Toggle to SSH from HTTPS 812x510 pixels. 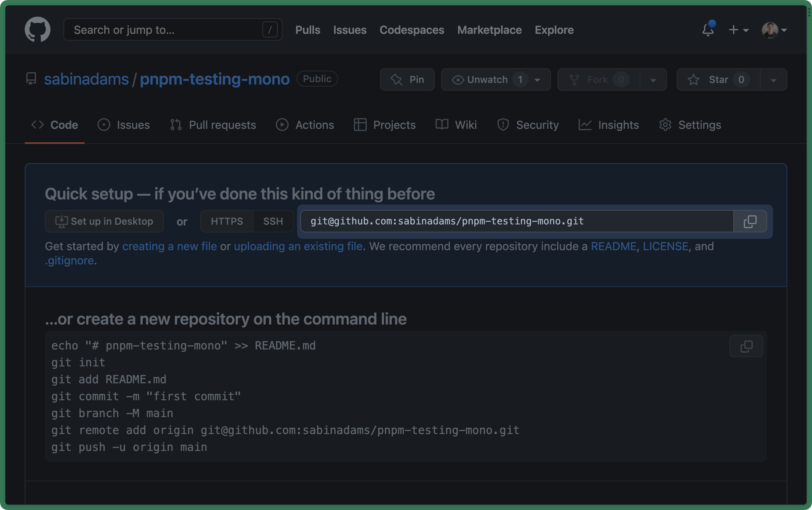point(272,221)
